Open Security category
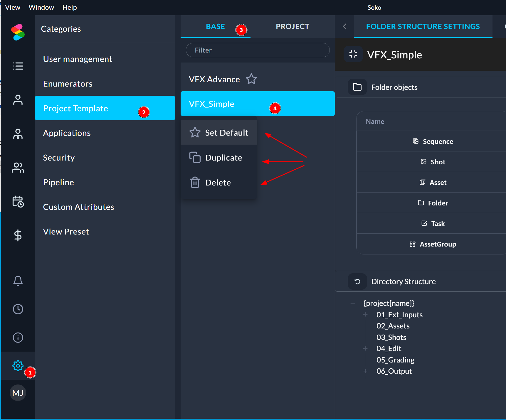 (105, 158)
